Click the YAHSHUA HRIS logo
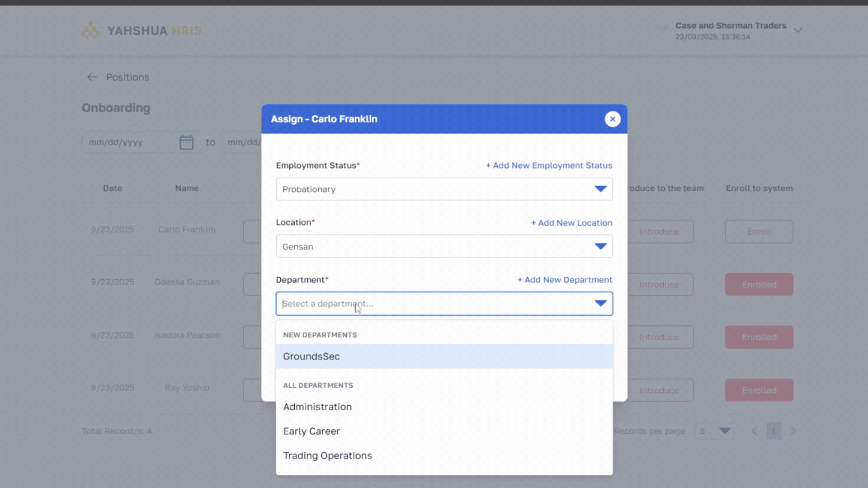868x488 pixels. 141,30
